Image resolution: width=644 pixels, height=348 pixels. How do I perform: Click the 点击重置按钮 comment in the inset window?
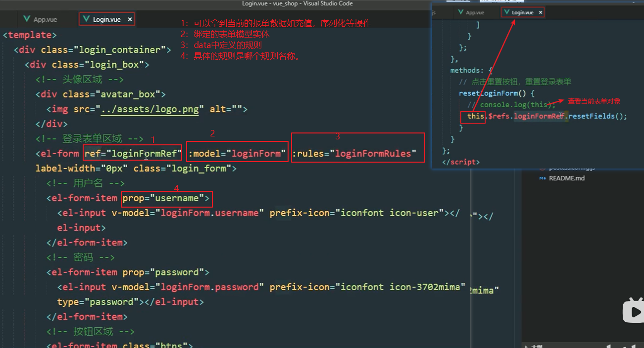(x=515, y=82)
